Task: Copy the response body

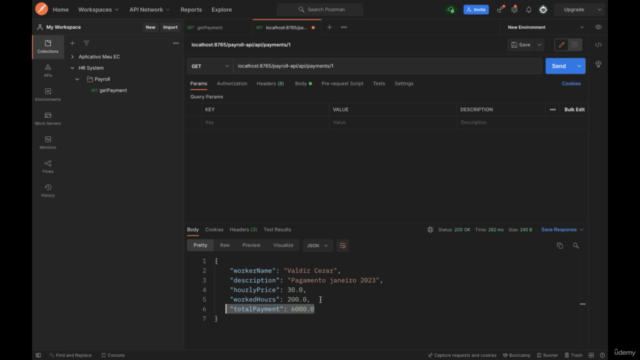Action: click(560, 245)
